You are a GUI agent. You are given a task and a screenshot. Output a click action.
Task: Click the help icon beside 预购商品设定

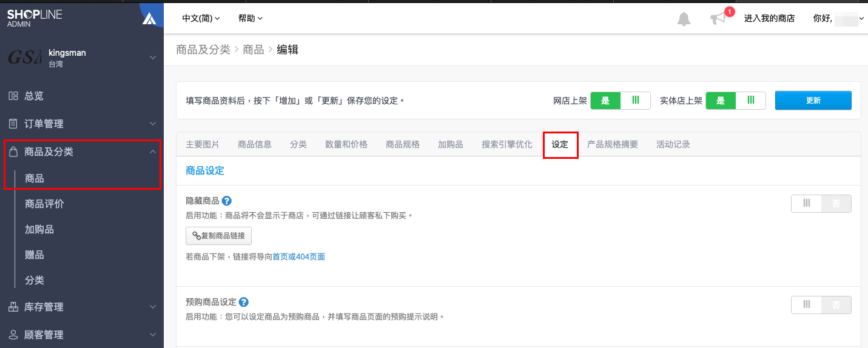point(244,302)
